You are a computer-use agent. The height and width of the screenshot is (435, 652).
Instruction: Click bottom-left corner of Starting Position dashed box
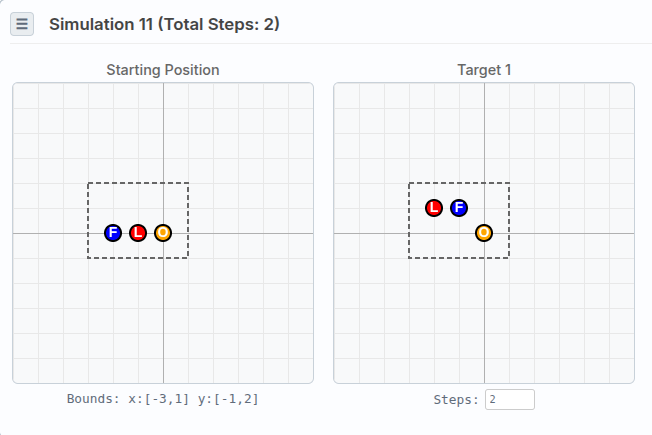point(88,258)
